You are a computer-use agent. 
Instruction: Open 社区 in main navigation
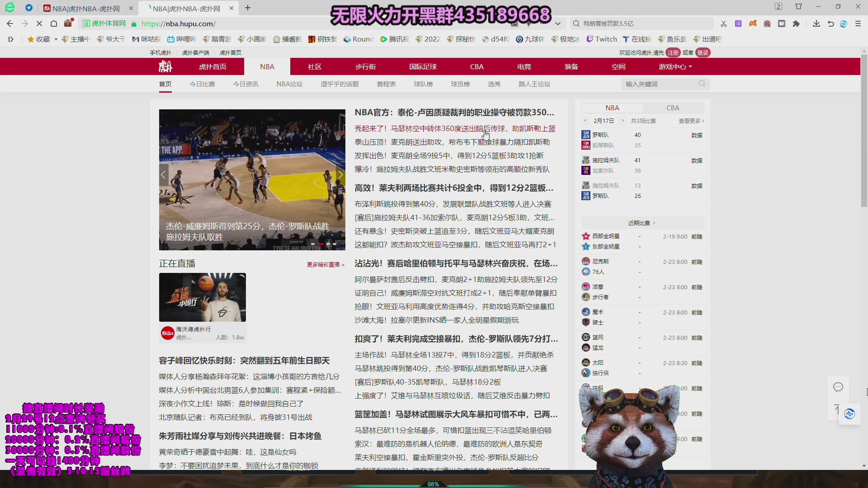click(x=315, y=66)
